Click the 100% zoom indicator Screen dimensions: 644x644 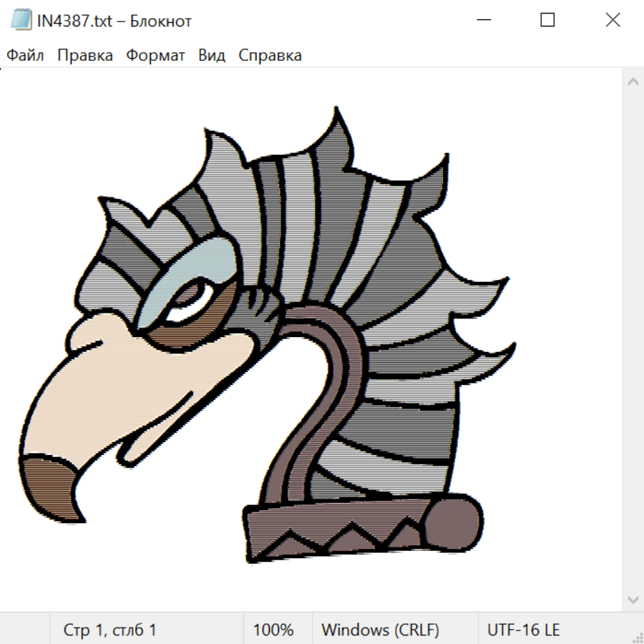273,630
